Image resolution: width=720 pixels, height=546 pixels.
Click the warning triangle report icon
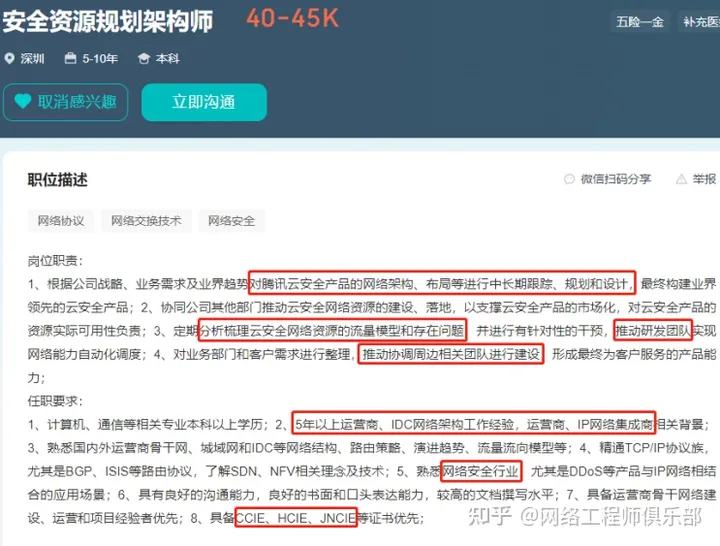(681, 179)
